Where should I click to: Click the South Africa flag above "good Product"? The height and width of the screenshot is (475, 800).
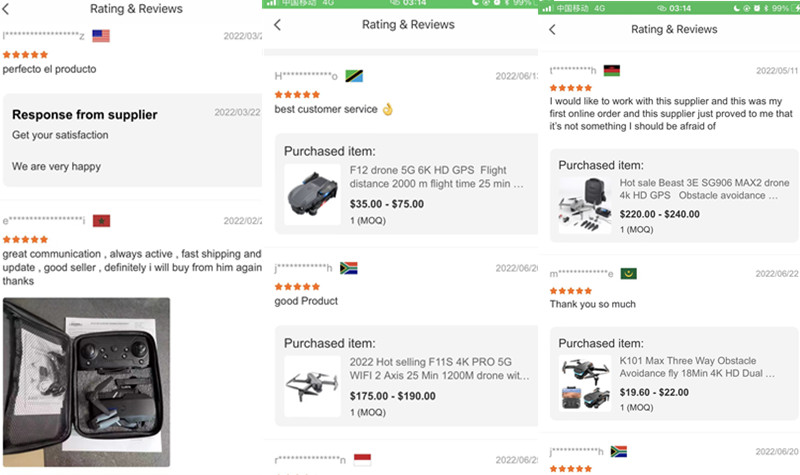(x=349, y=268)
